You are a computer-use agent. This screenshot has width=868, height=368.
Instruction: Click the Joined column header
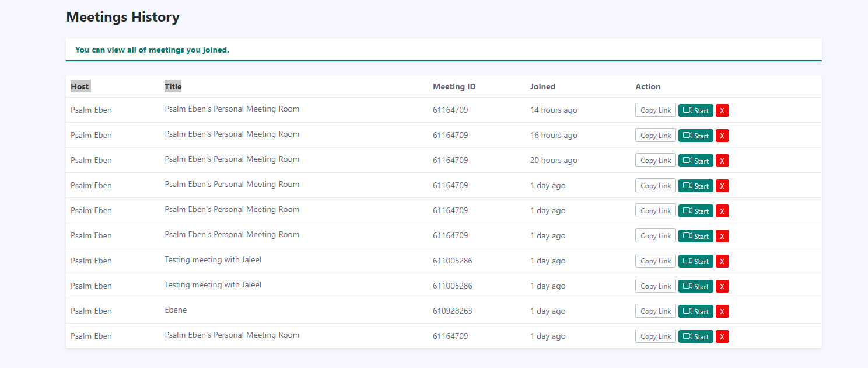click(x=542, y=86)
